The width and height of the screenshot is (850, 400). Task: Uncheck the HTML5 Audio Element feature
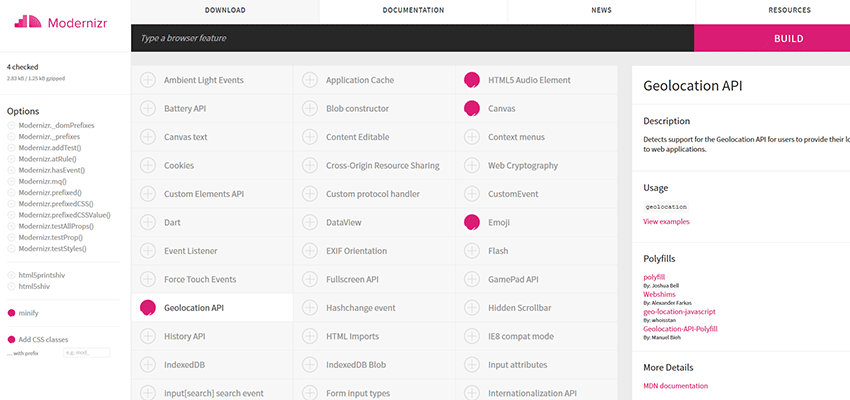tap(472, 80)
